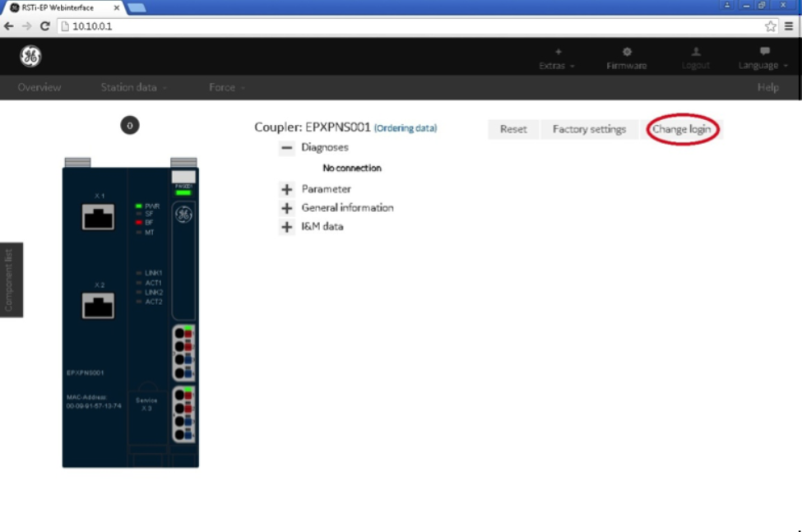Click the X1 Ethernet port on coupler

pyautogui.click(x=98, y=216)
